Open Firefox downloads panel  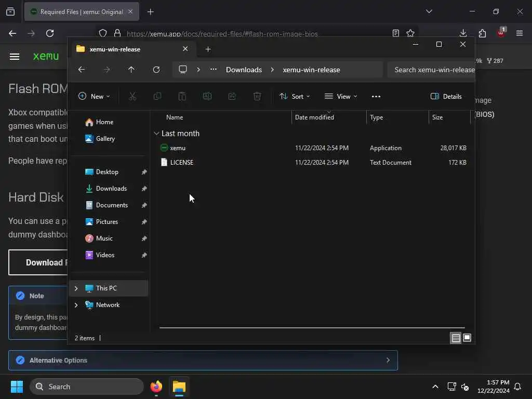463,33
